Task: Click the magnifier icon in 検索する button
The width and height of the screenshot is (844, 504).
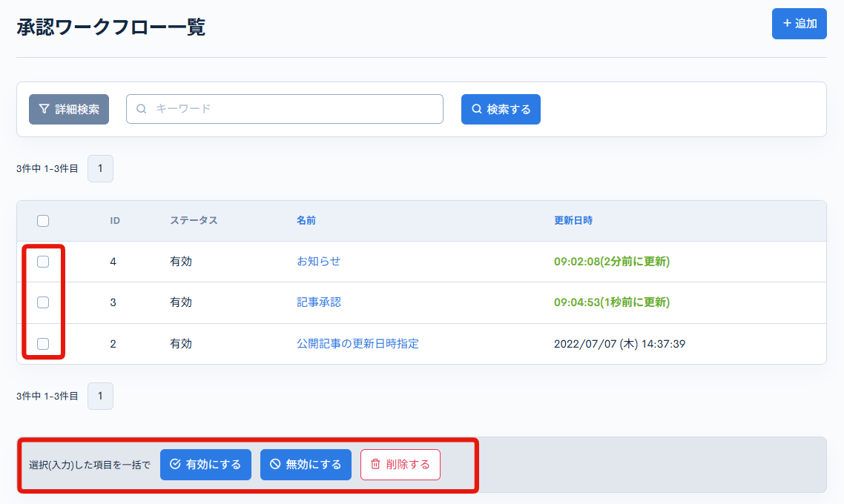Action: [476, 108]
